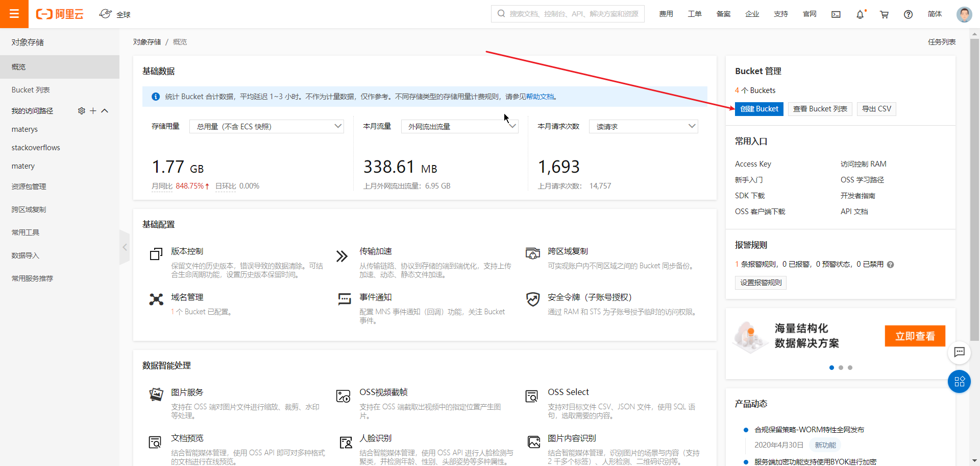This screenshot has height=466, width=980.
Task: Click the 传输加速 double-arrow icon
Action: point(342,255)
